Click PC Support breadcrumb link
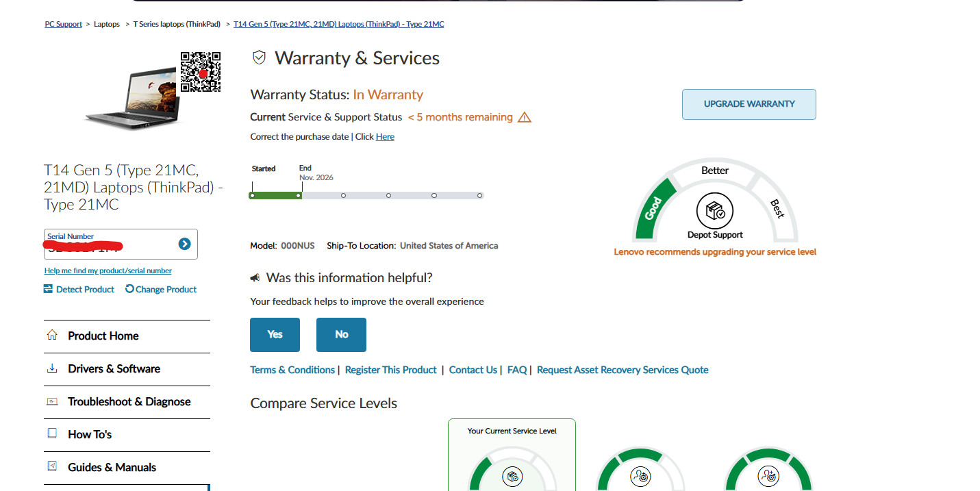The image size is (980, 491). coord(63,24)
